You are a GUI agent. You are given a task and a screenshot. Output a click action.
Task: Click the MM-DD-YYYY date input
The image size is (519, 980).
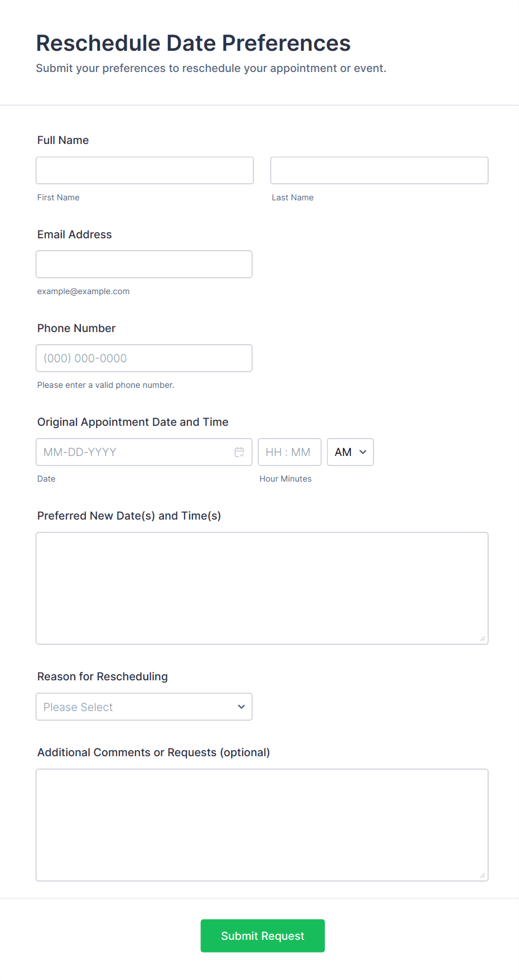click(x=144, y=451)
